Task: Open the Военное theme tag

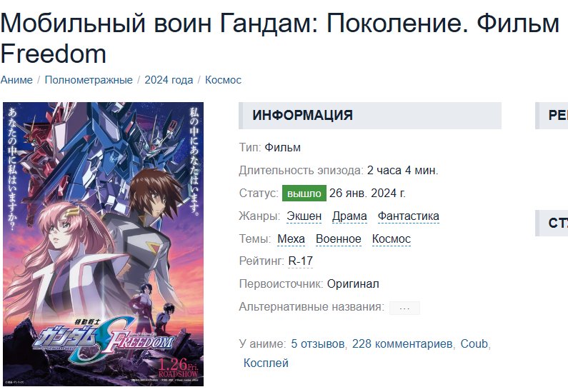Action: (339, 239)
